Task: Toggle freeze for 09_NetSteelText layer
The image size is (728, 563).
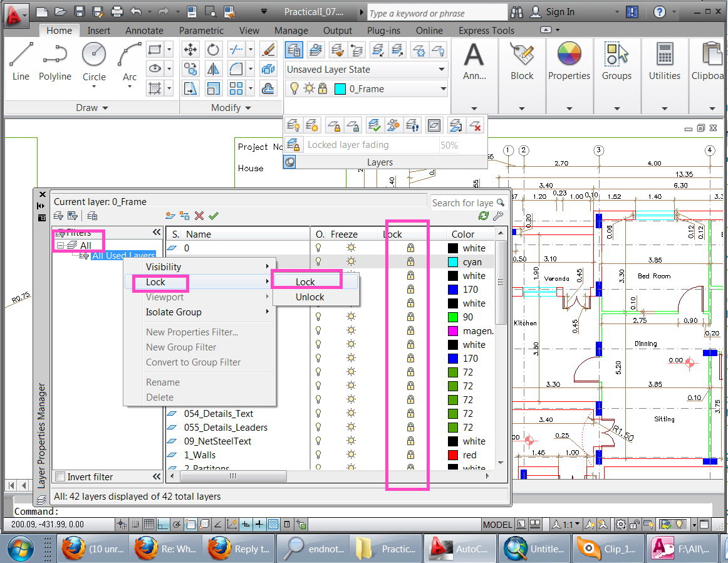Action: [351, 441]
